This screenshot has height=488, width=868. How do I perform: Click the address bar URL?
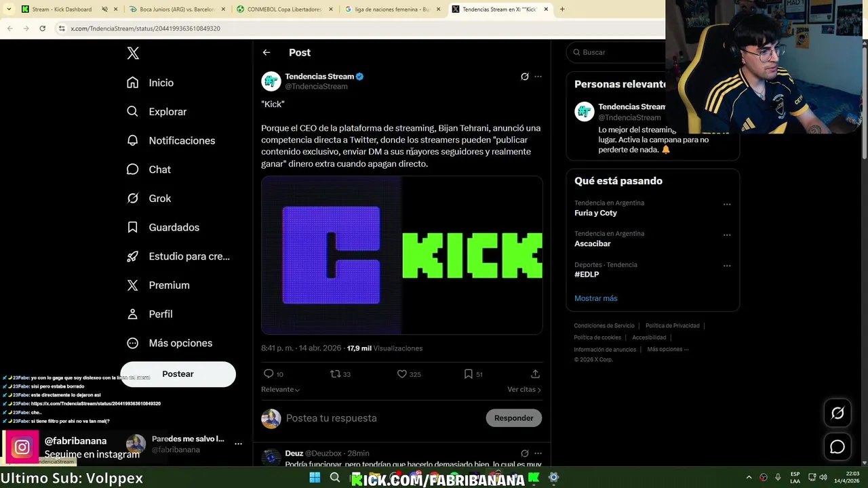point(145,28)
